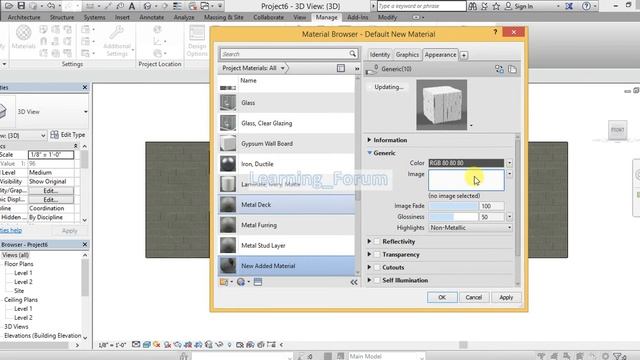The height and width of the screenshot is (360, 640).
Task: Close the Project Browser panel
Action: tap(84, 244)
